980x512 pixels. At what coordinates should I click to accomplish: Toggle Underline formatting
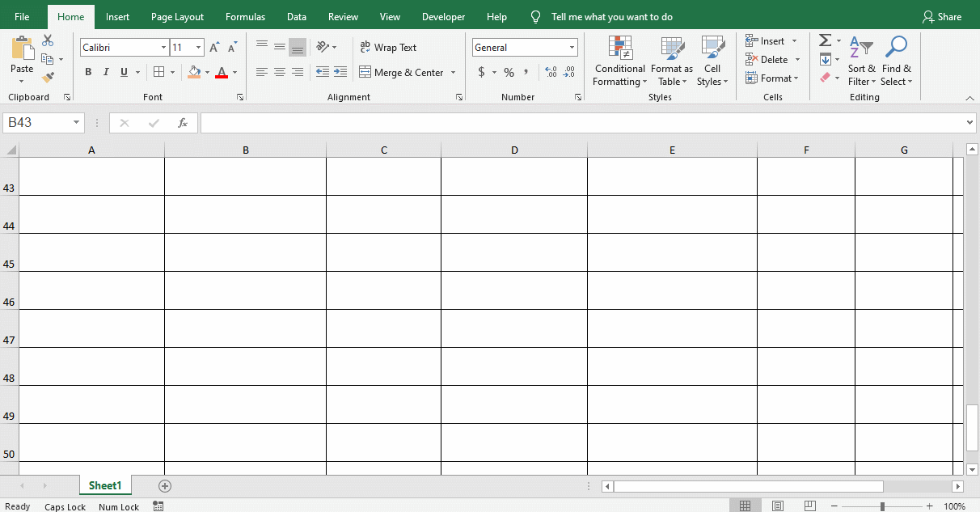point(124,72)
